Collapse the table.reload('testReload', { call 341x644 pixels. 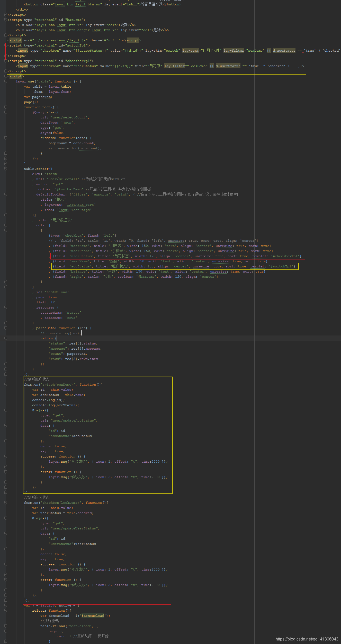(6, 626)
